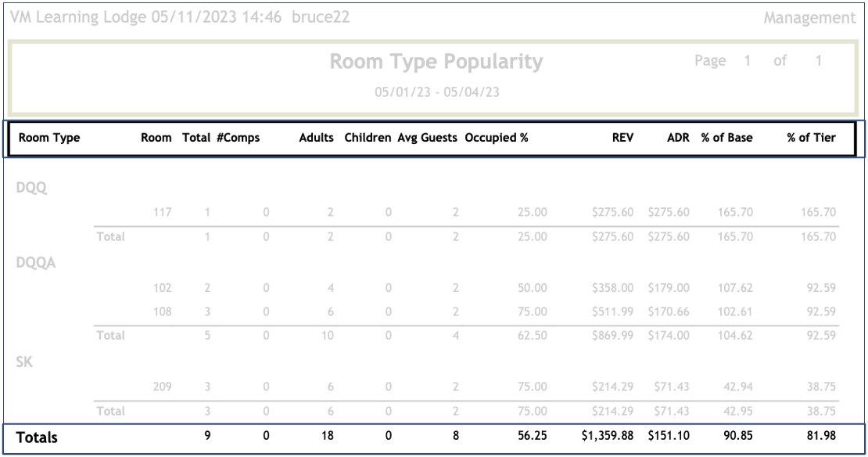The height and width of the screenshot is (457, 868).
Task: Click room number 108
Action: coord(162,311)
